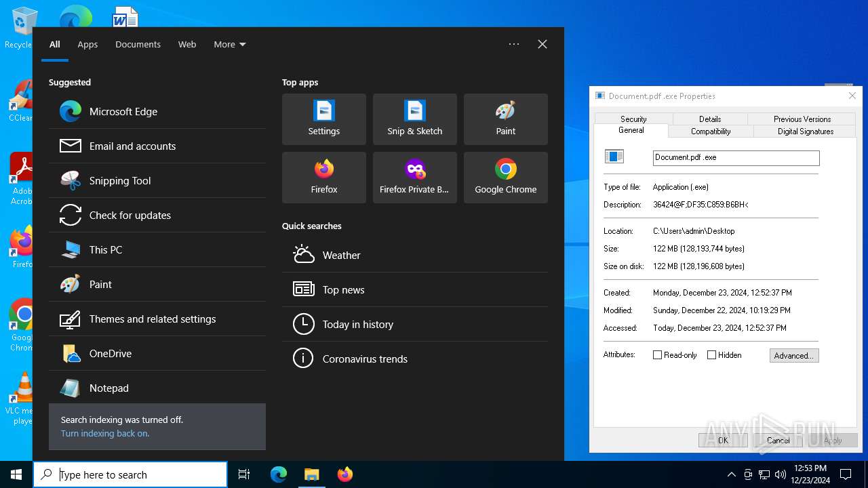Focus the Type here to search box
The height and width of the screenshot is (488, 868).
pos(130,474)
